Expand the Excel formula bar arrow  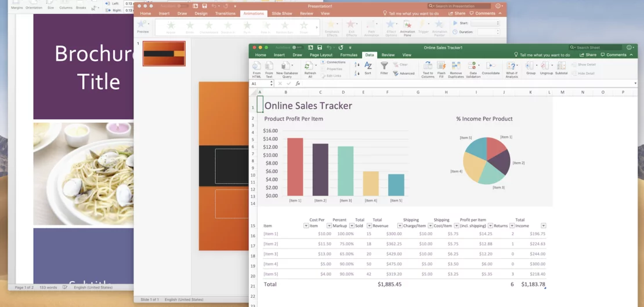click(635, 83)
